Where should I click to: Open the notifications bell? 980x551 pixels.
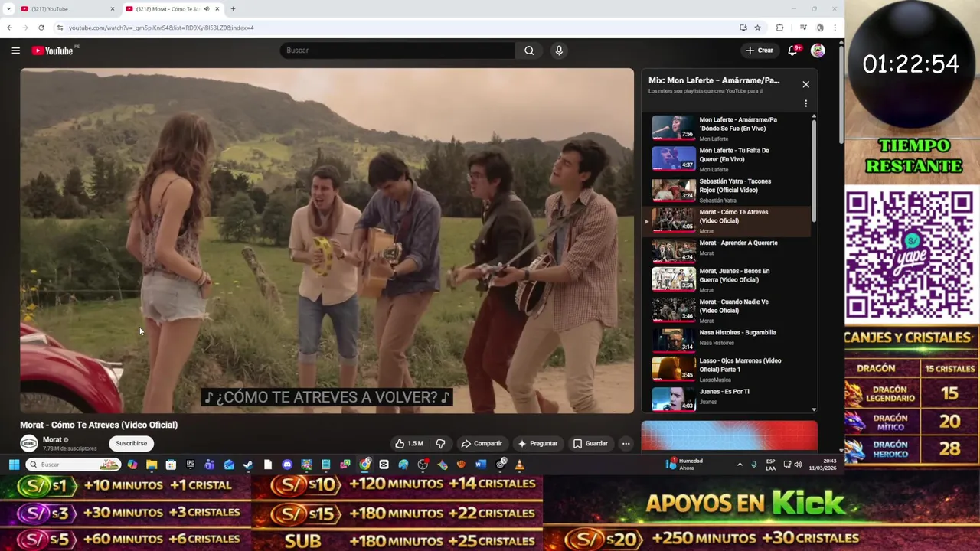coord(793,51)
